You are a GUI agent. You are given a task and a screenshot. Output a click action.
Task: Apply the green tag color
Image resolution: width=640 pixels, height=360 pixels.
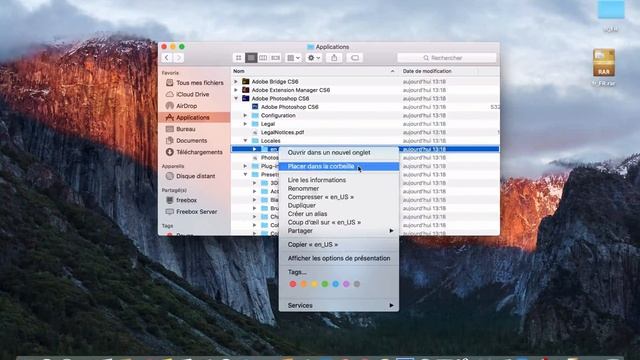click(x=325, y=284)
